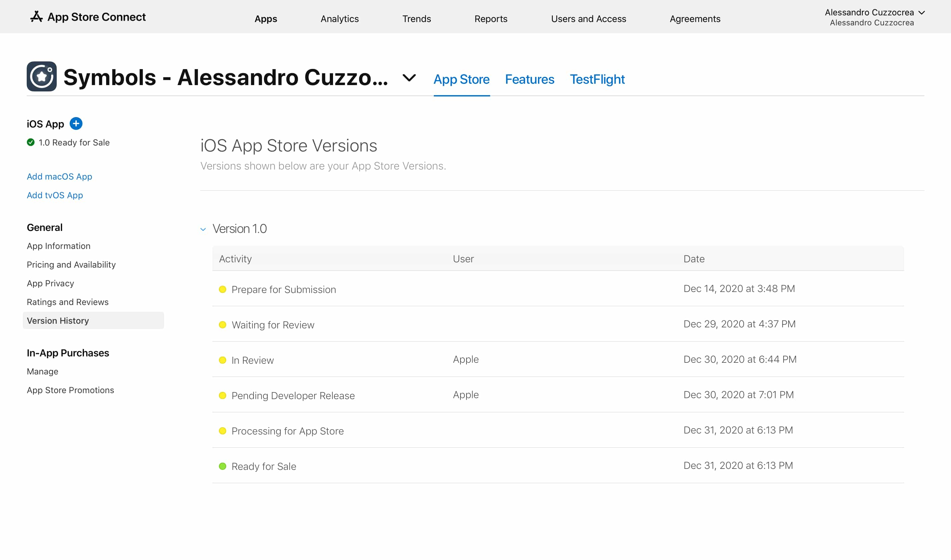Image resolution: width=951 pixels, height=560 pixels.
Task: Open the App Privacy settings
Action: [50, 283]
